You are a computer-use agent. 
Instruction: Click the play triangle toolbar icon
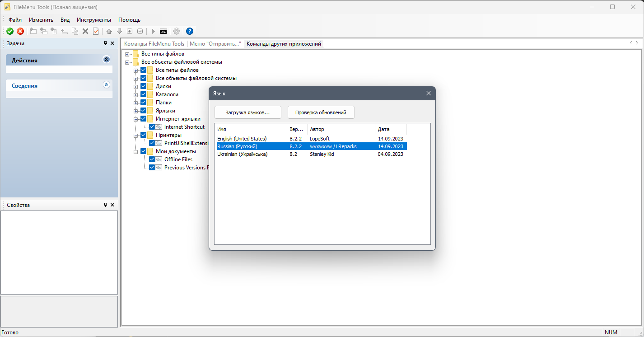pos(153,31)
